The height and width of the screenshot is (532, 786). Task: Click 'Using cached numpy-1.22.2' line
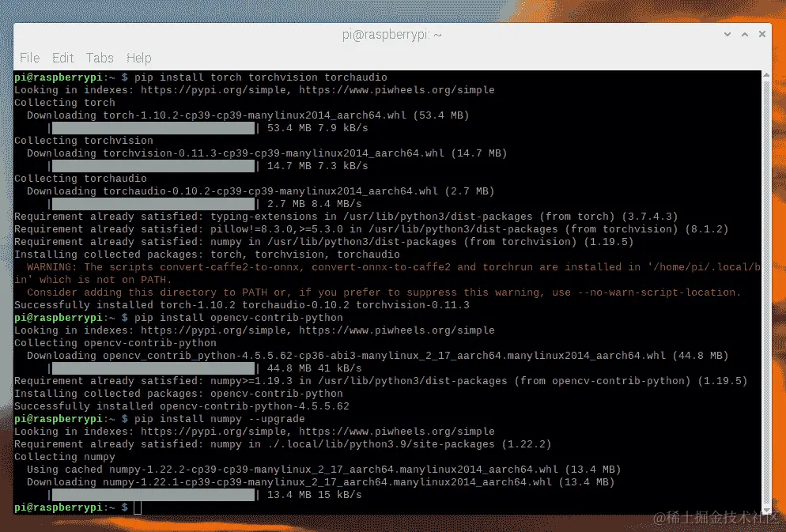coord(324,470)
